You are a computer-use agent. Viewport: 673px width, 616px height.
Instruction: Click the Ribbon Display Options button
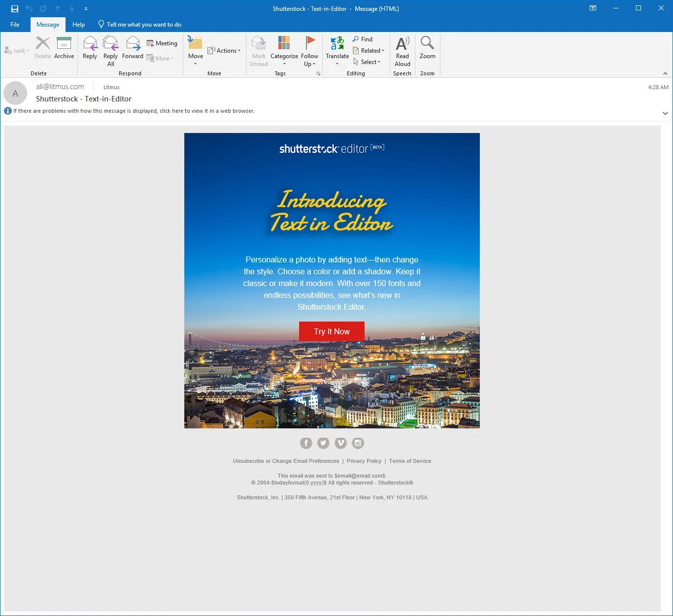(x=593, y=8)
